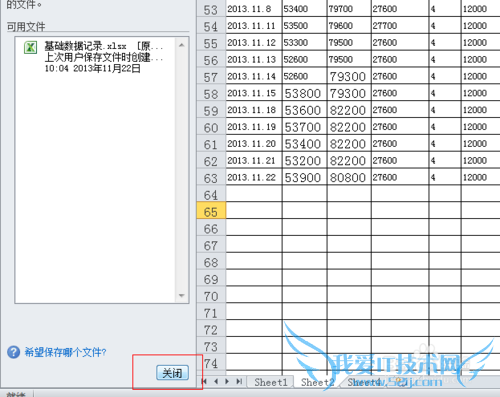Viewport: 500px width, 397px height.
Task: Select row header 59
Action: point(211,110)
